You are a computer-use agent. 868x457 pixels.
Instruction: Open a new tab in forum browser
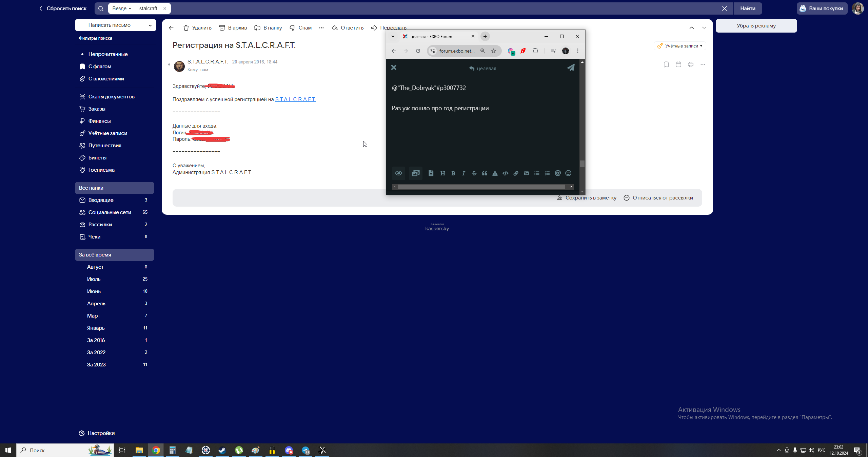[485, 36]
